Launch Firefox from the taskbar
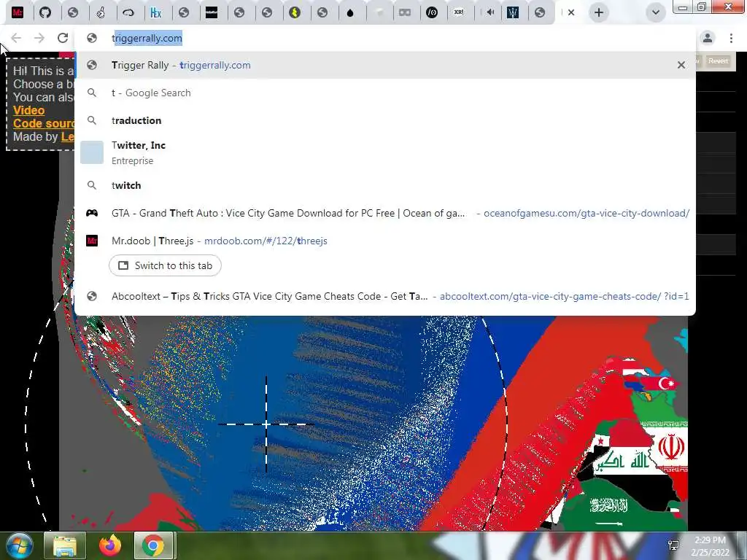The image size is (747, 560). (x=109, y=545)
